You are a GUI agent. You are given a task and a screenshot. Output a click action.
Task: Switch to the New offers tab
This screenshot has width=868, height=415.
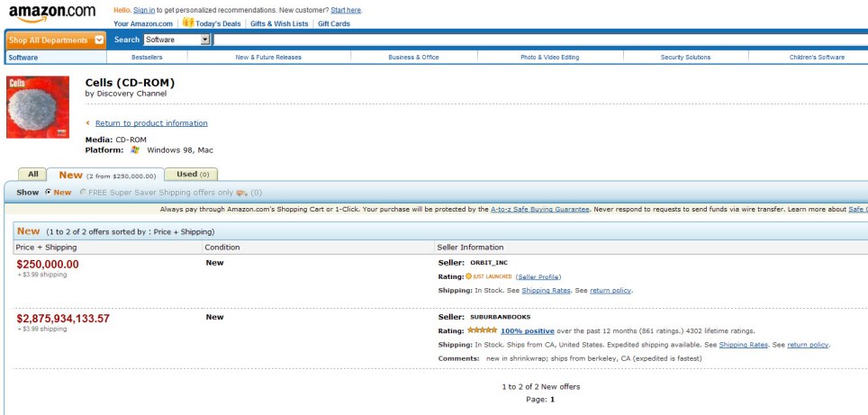pos(105,175)
